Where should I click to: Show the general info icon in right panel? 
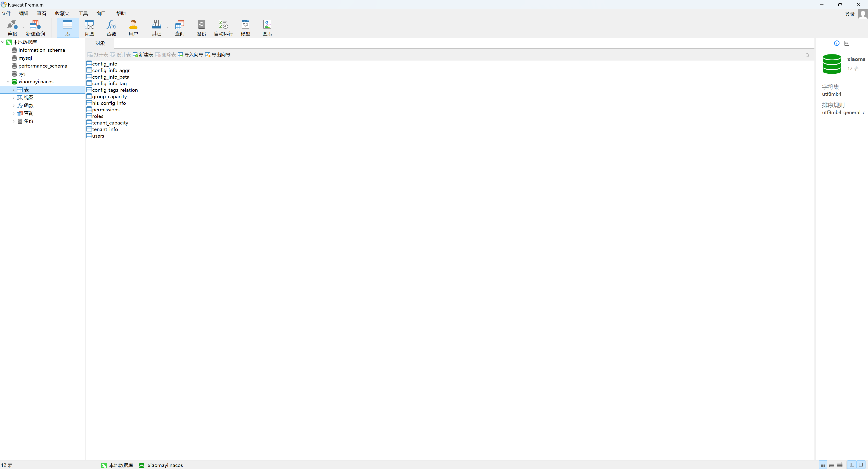click(x=837, y=43)
